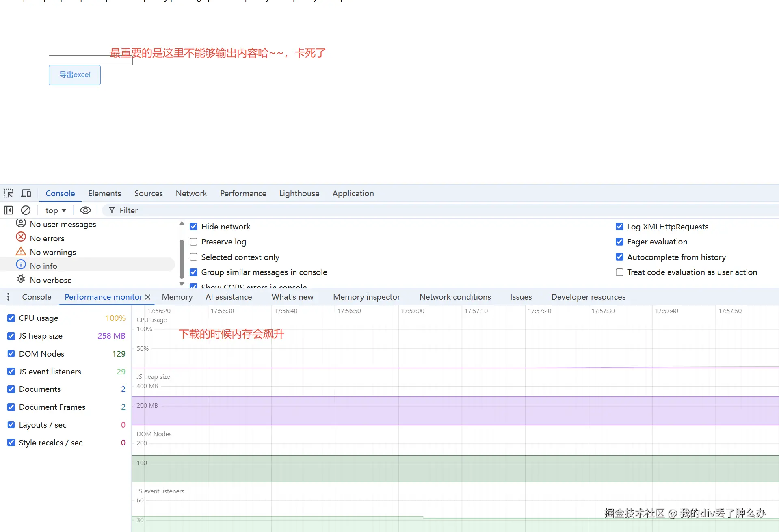Toggle the Style recalcs / sec checkbox

click(x=11, y=443)
